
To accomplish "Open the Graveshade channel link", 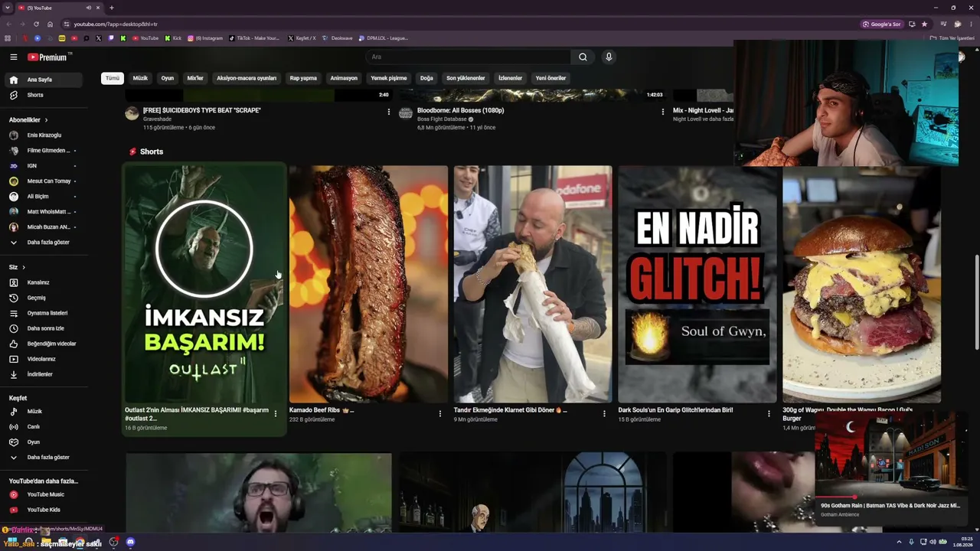I will coord(157,119).
